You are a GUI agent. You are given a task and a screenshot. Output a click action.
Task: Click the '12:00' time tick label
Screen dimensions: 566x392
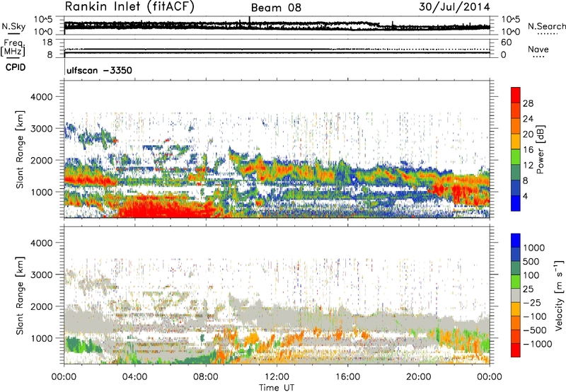click(x=277, y=377)
